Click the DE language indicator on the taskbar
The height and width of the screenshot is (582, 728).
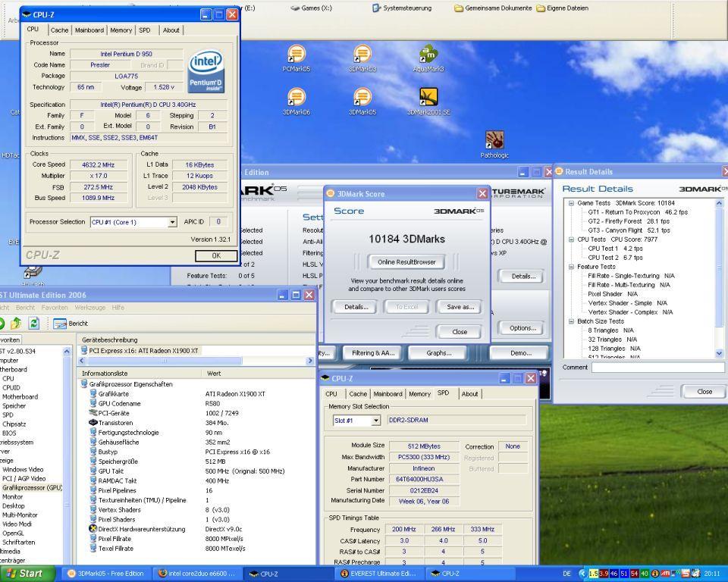566,574
